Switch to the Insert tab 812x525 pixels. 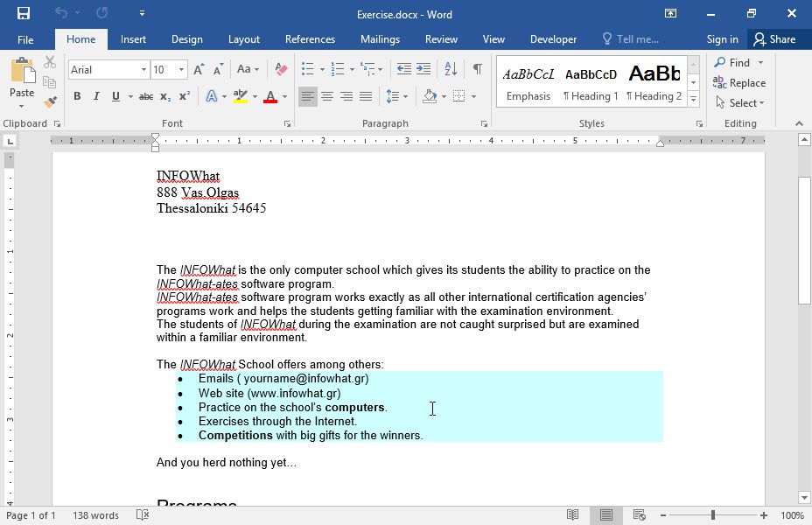click(x=133, y=39)
